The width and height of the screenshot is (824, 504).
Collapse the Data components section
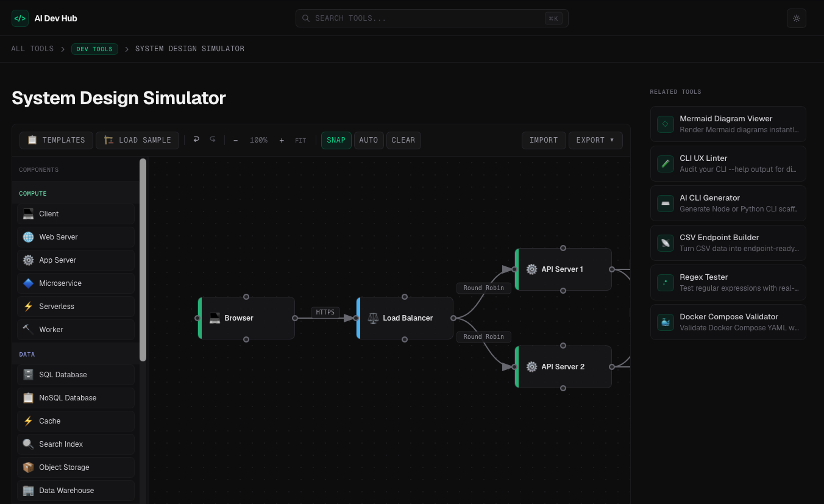pos(76,355)
